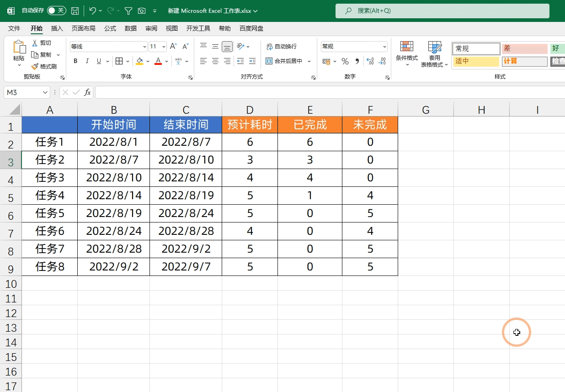Viewport: 565px width, 392px height.
Task: Click the text orientation icon
Action: [240, 47]
